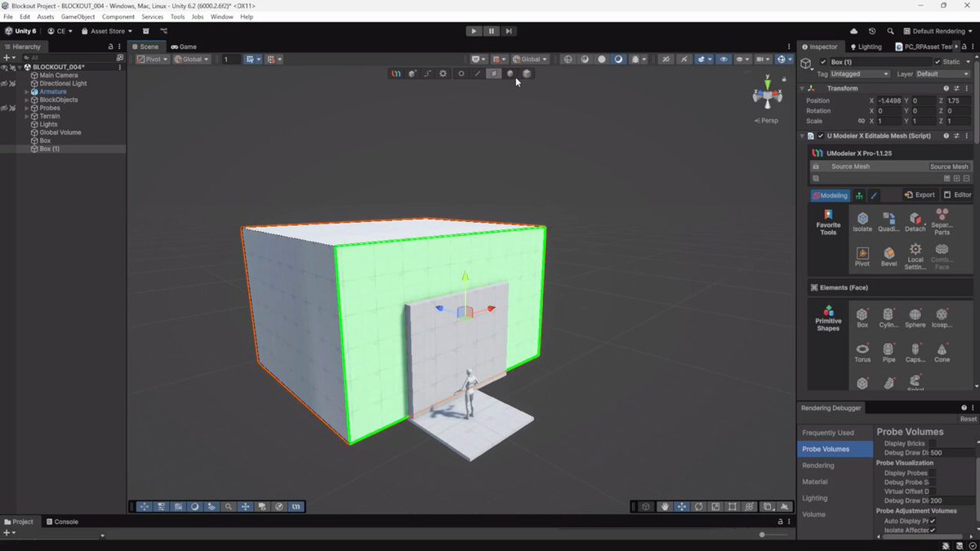The height and width of the screenshot is (551, 980).
Task: Open the Component menu
Action: 118,16
